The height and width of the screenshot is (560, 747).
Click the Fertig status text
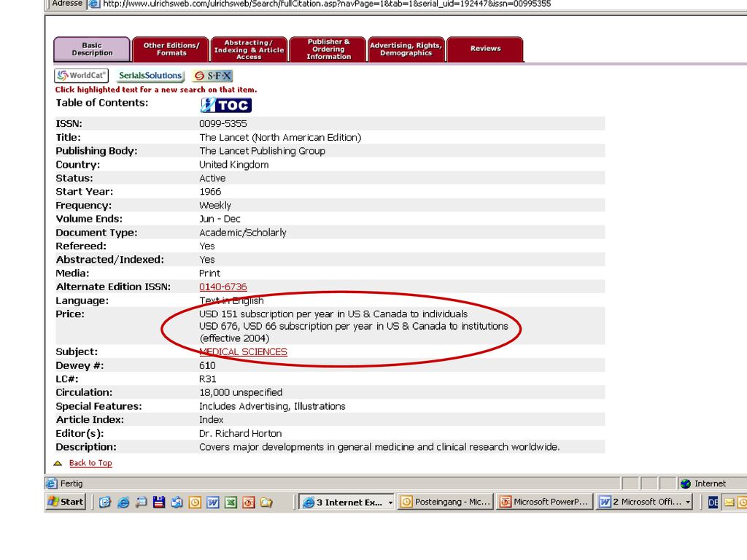[x=71, y=484]
